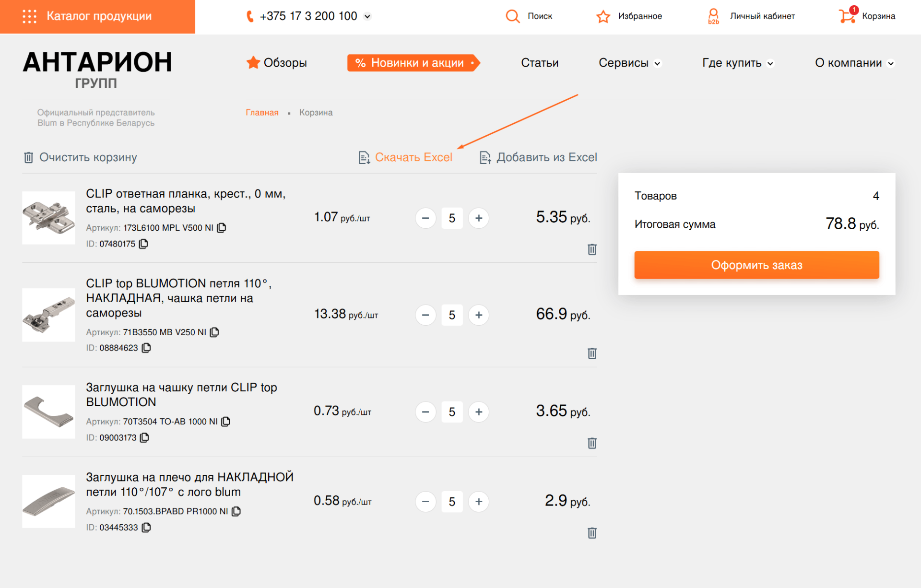Viewport: 921px width, 588px height.
Task: Click the star icon next to Обзоры
Action: (x=253, y=62)
